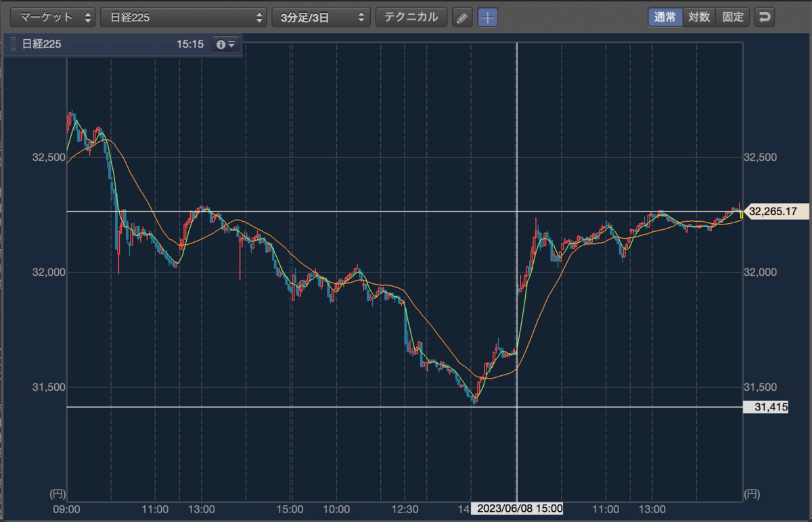
Task: Click the left 31,500 price axis label
Action: click(49, 387)
